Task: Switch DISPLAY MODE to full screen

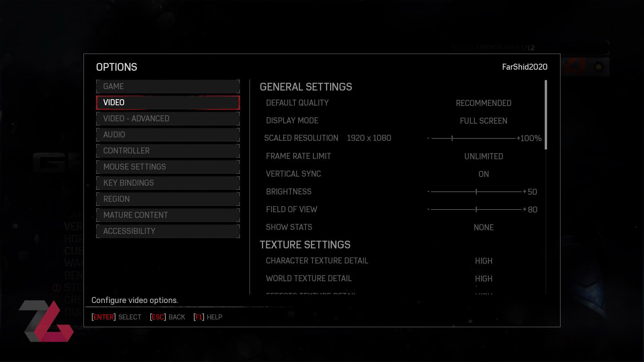Action: point(483,121)
